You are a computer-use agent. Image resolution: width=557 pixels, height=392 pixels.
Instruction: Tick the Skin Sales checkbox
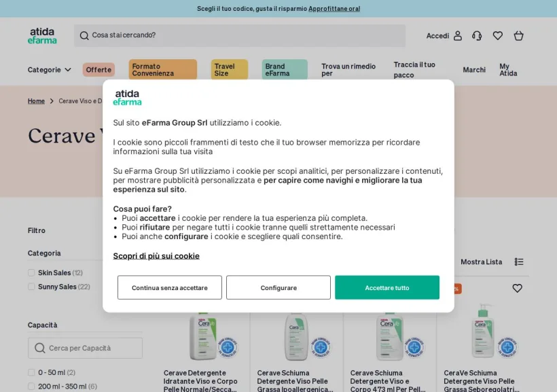(31, 272)
